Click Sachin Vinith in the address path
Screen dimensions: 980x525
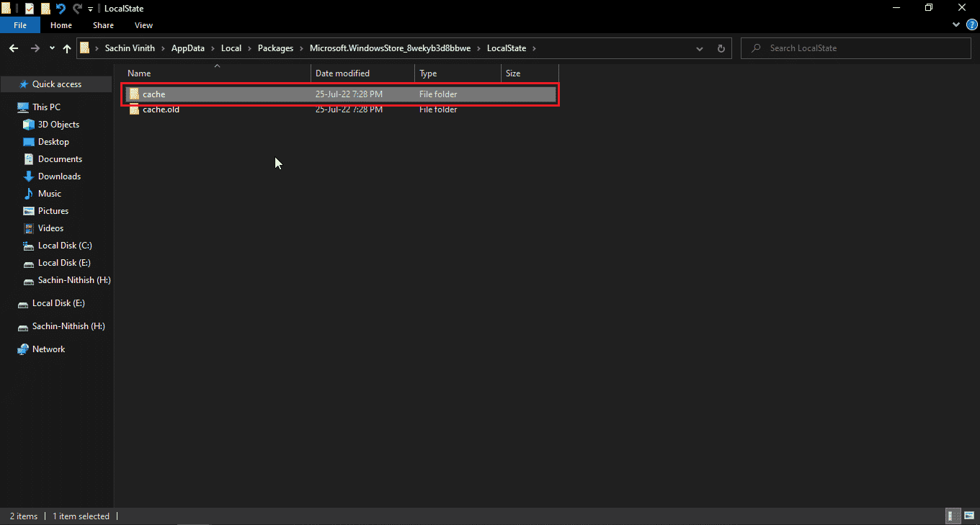click(x=130, y=48)
